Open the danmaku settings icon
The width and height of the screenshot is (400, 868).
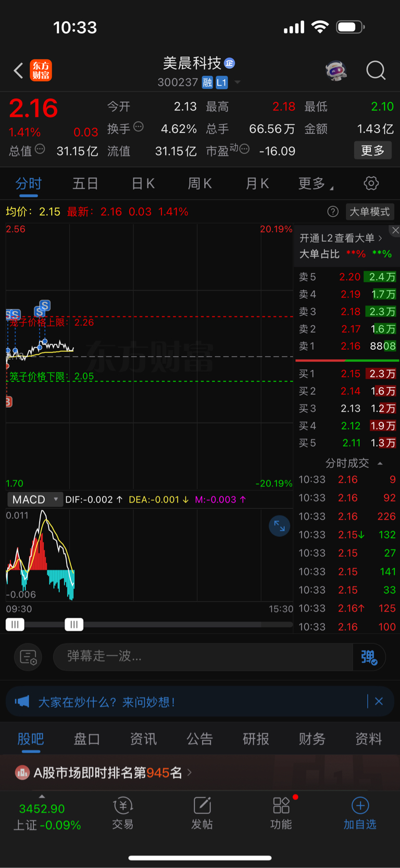[x=28, y=657]
